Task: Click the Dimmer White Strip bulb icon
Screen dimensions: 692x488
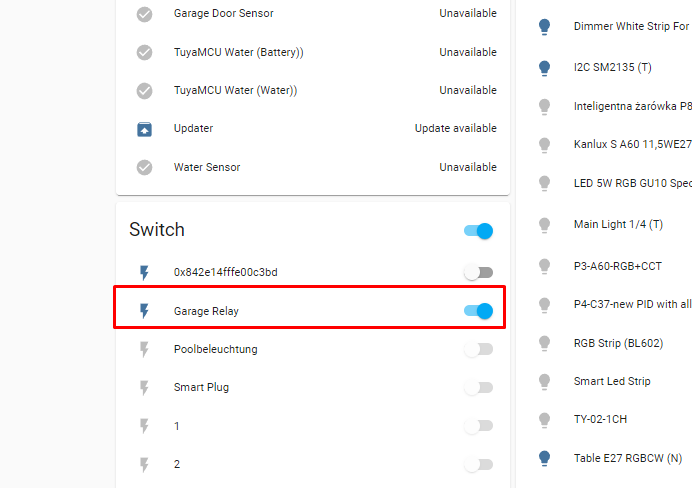Action: point(545,27)
